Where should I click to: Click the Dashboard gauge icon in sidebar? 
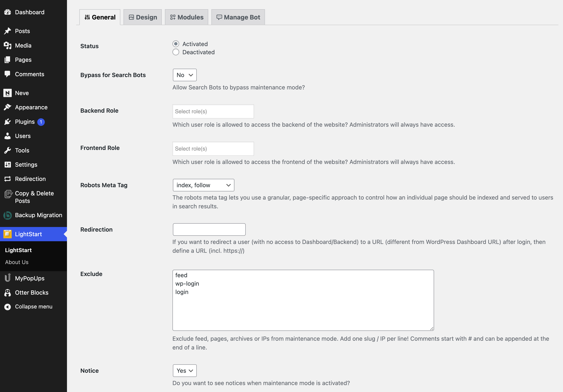click(x=8, y=12)
